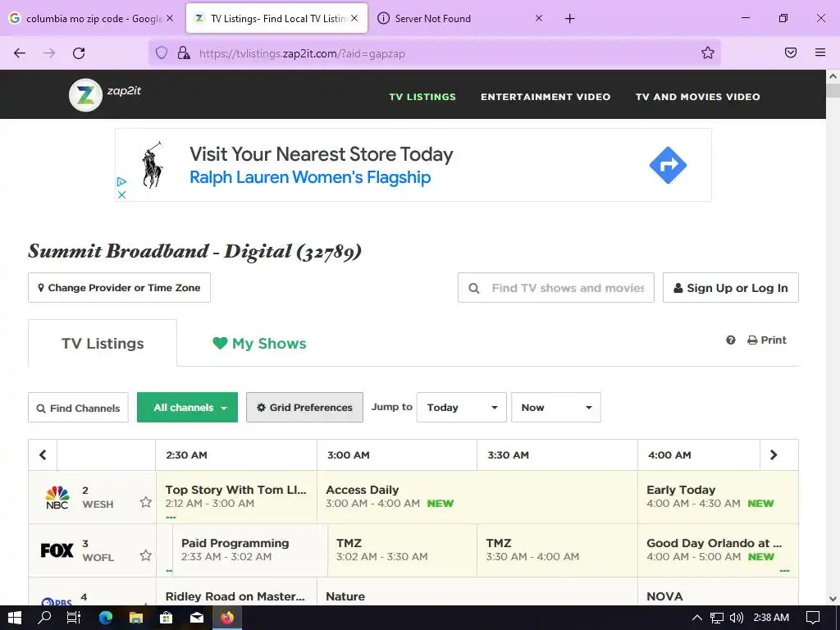Click the Print link

click(767, 340)
